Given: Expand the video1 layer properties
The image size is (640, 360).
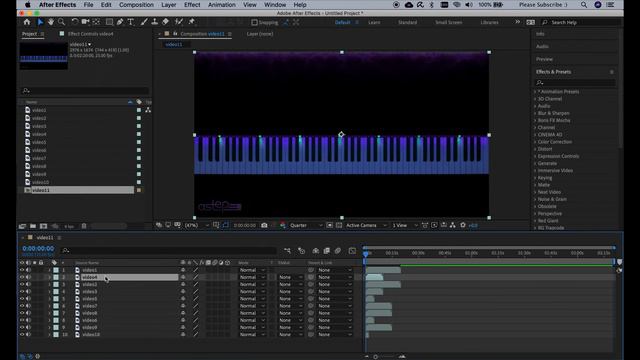Looking at the screenshot, I should (x=49, y=270).
